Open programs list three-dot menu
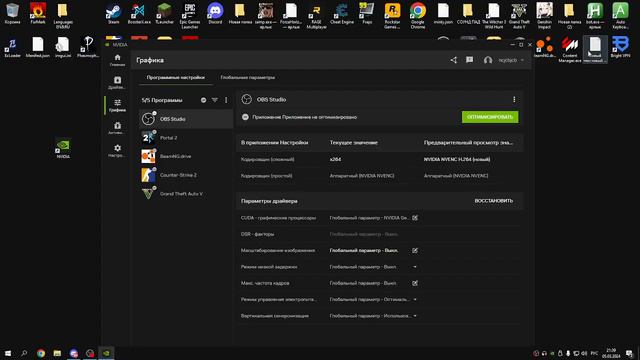 pyautogui.click(x=226, y=100)
